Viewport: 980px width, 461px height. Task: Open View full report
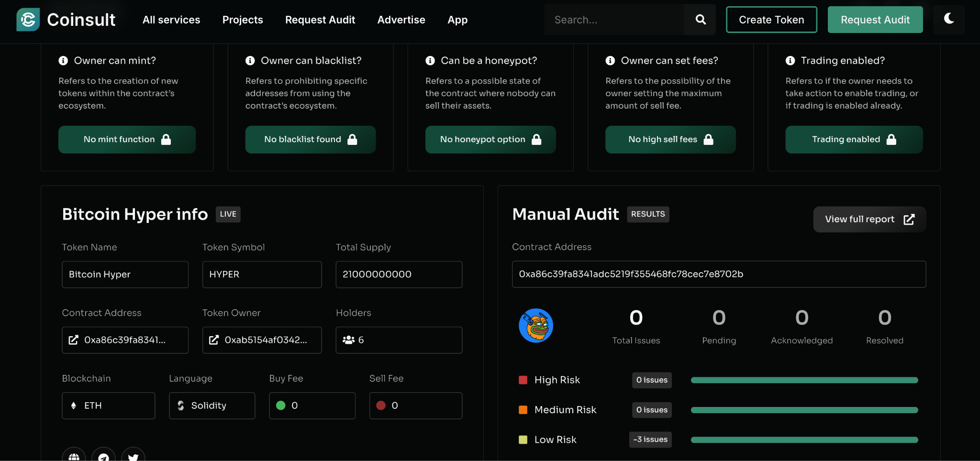click(x=869, y=220)
